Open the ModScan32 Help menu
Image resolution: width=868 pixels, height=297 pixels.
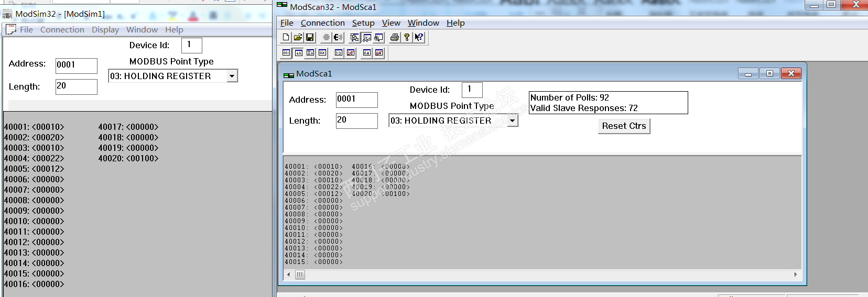[x=455, y=23]
